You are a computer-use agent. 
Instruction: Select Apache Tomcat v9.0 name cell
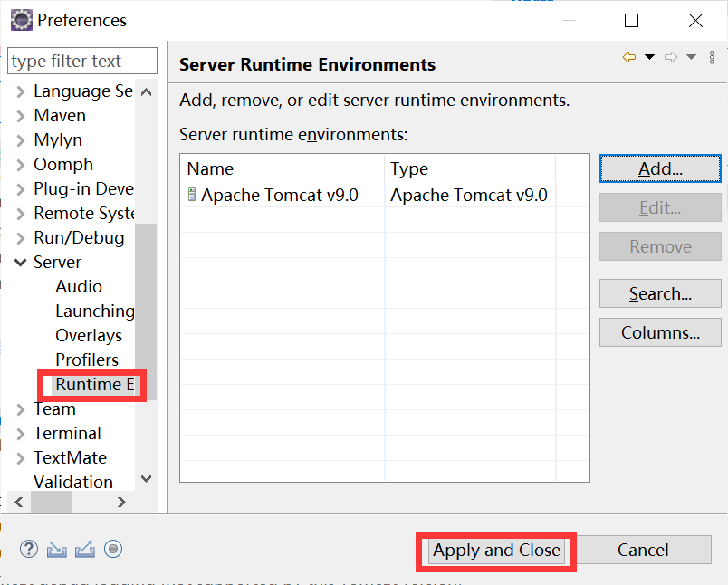pos(279,195)
